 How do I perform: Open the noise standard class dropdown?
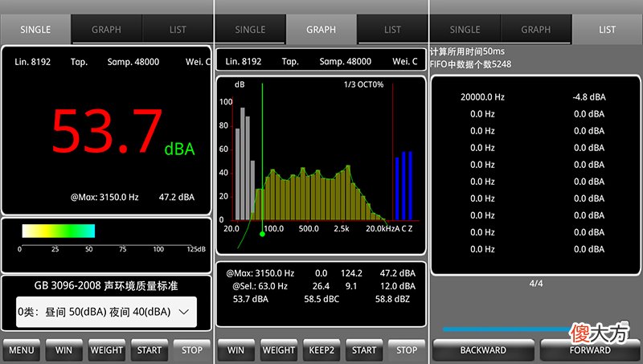[x=106, y=312]
